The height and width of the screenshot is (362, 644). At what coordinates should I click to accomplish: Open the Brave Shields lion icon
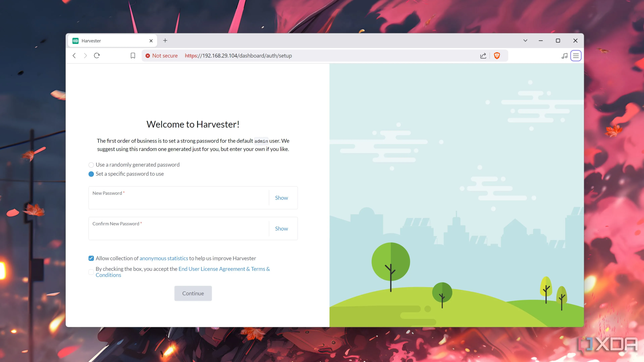(x=497, y=55)
